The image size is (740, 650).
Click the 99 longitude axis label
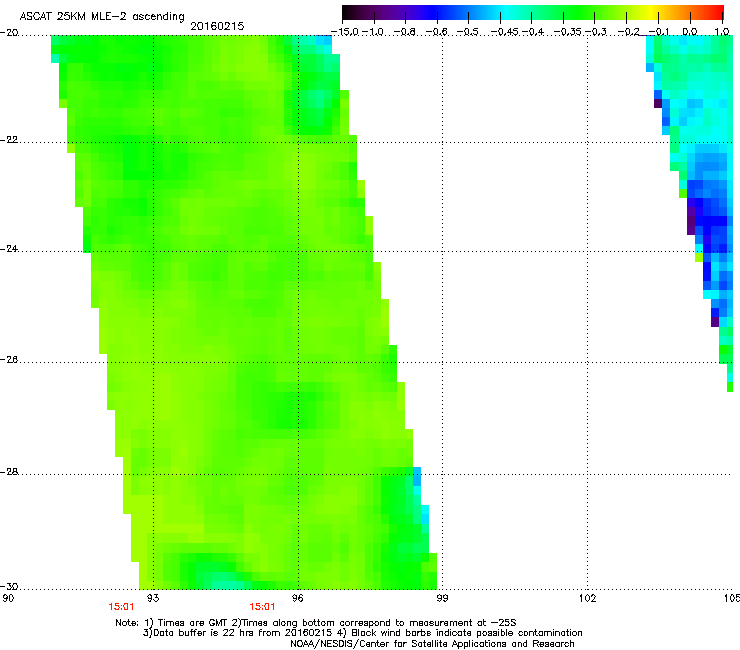tap(442, 598)
